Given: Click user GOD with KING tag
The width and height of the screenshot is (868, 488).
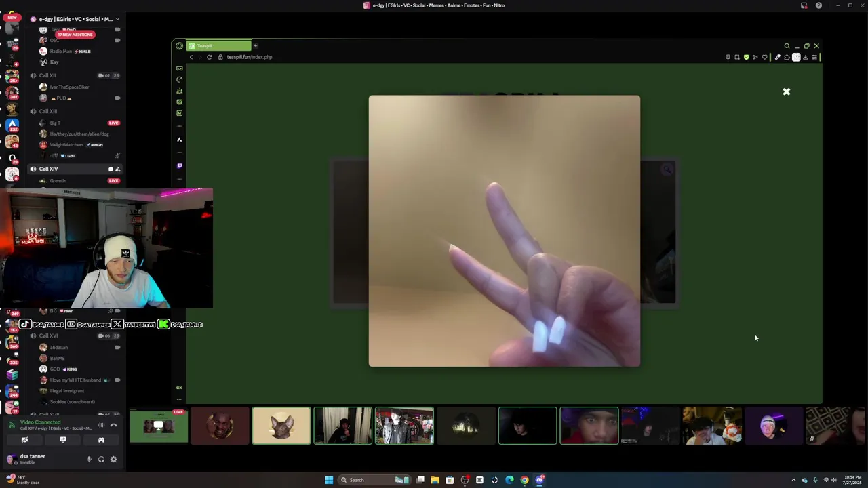Looking at the screenshot, I should pyautogui.click(x=55, y=369).
